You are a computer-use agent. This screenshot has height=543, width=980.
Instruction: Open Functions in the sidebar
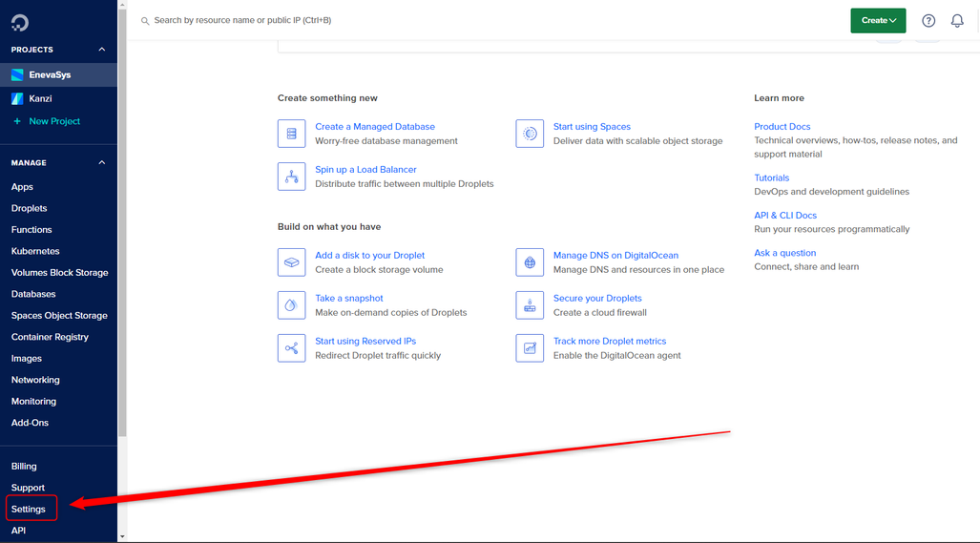31,229
